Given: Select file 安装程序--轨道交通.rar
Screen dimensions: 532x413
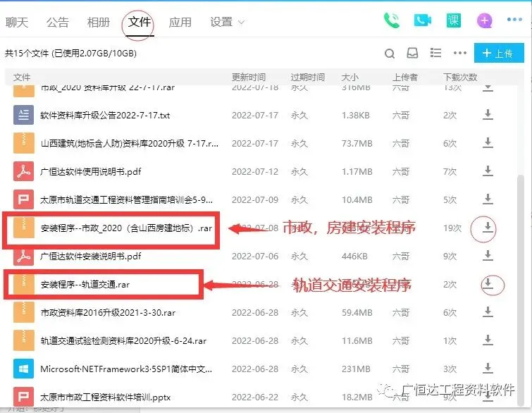Looking at the screenshot, I should tap(85, 284).
